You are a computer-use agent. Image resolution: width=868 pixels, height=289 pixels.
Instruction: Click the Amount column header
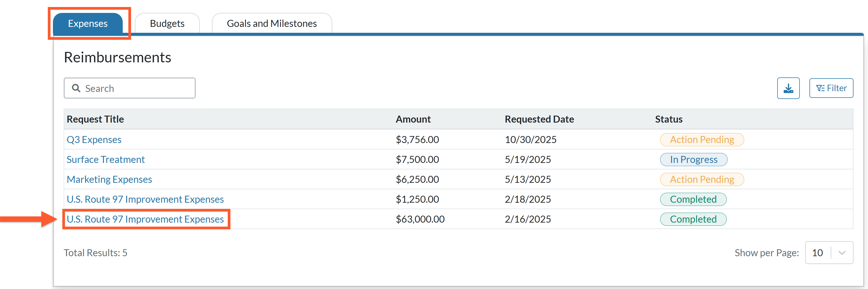click(413, 119)
